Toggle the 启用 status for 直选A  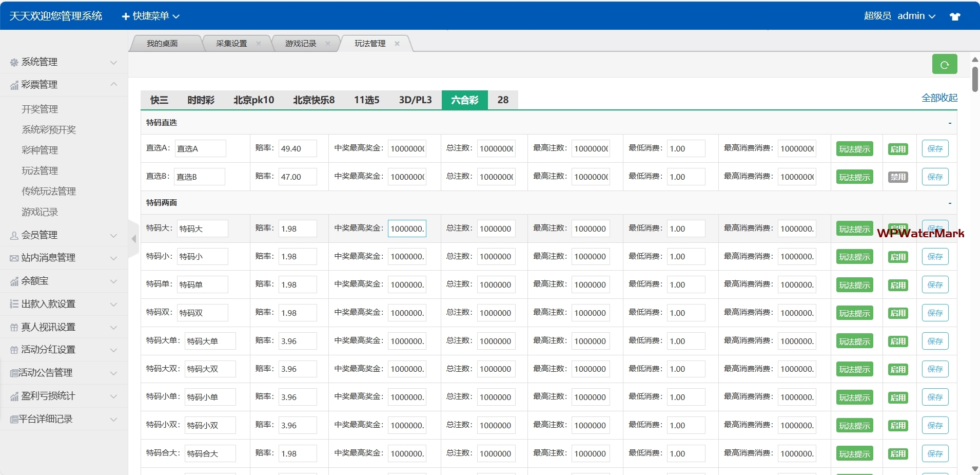(898, 149)
